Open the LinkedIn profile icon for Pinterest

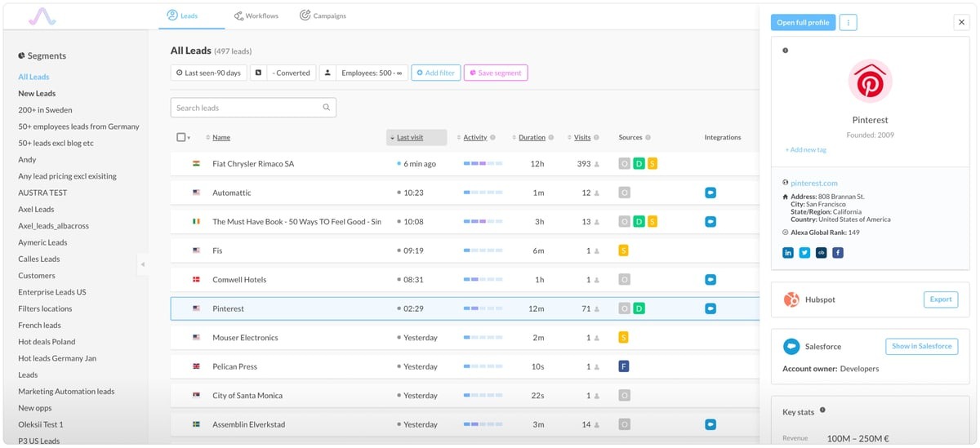788,253
